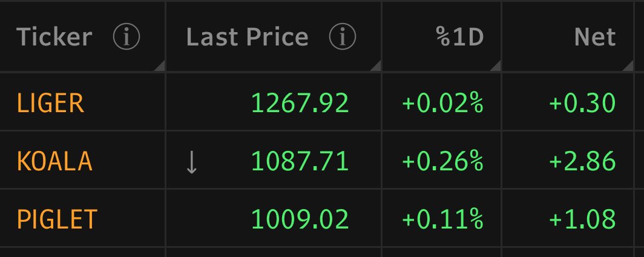Open the PIGLET ticker link
The image size is (644, 257).
tap(57, 219)
